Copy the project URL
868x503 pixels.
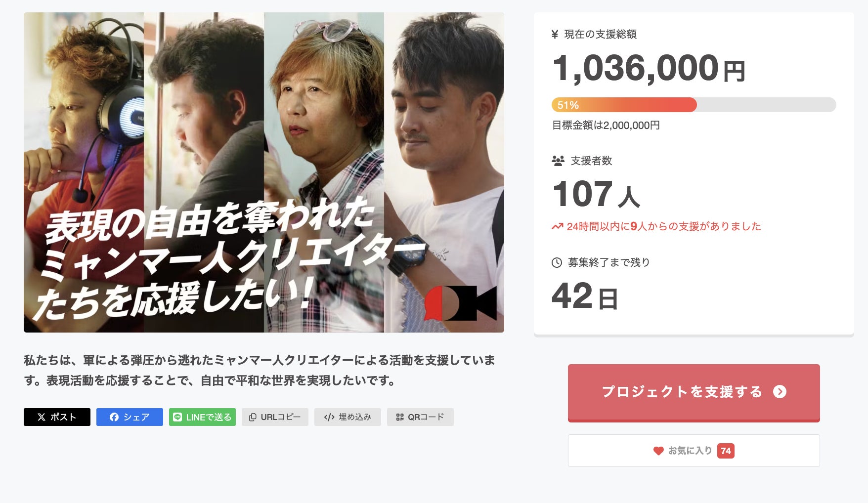pyautogui.click(x=275, y=417)
